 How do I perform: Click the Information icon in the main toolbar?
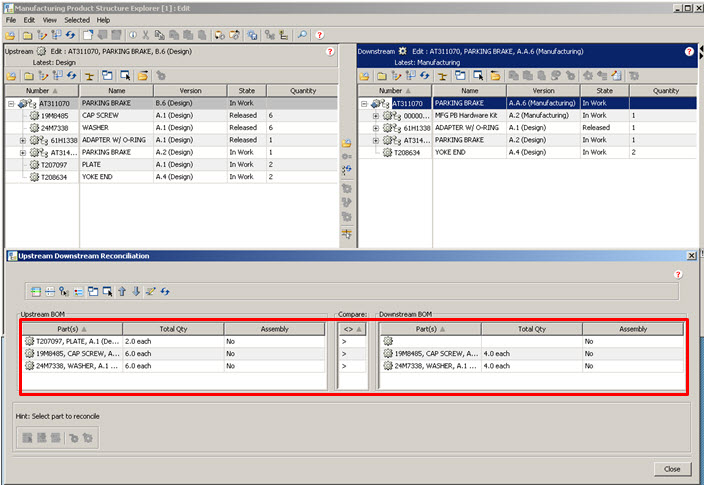point(133,35)
